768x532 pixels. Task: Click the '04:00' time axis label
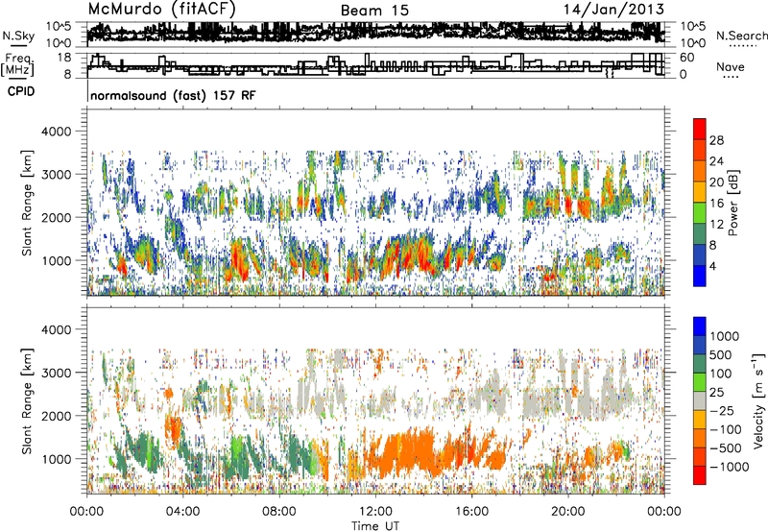pos(182,512)
